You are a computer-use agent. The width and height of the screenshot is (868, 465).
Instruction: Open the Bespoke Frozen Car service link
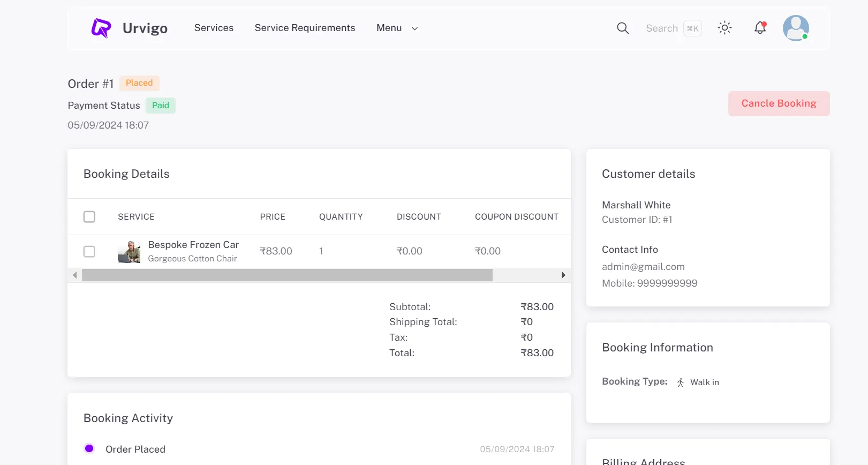(x=193, y=245)
